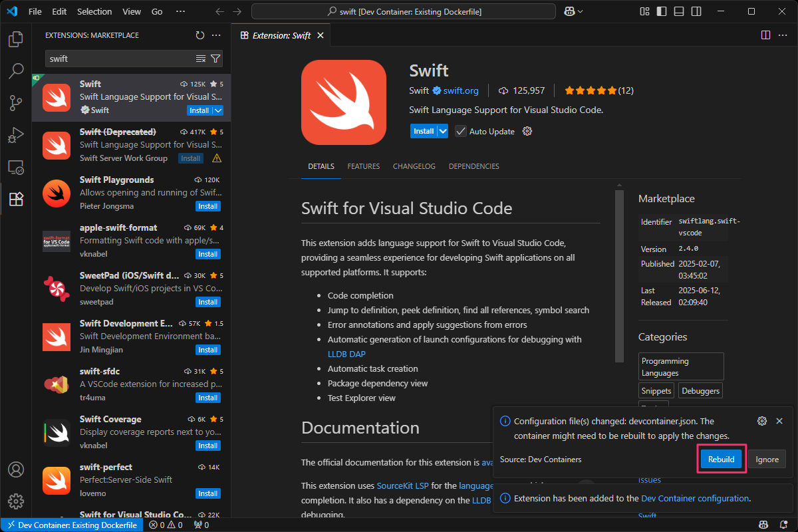Install the SweetPad extension
This screenshot has width=798, height=532.
click(208, 302)
